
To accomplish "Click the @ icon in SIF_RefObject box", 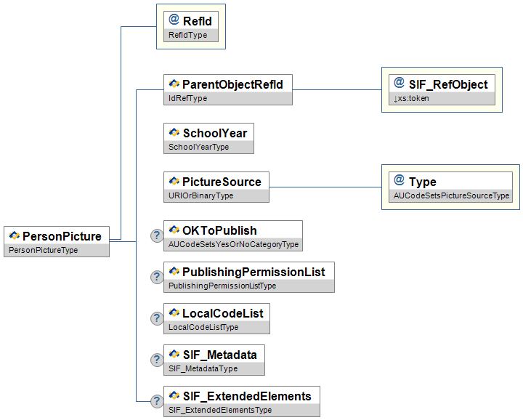I will click(399, 84).
